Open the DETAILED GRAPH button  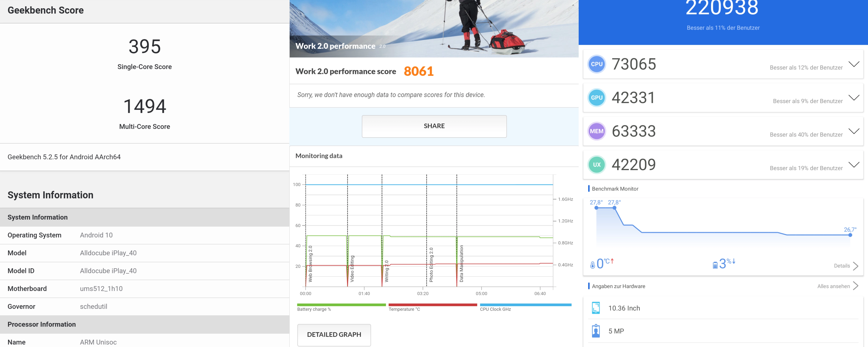[334, 335]
